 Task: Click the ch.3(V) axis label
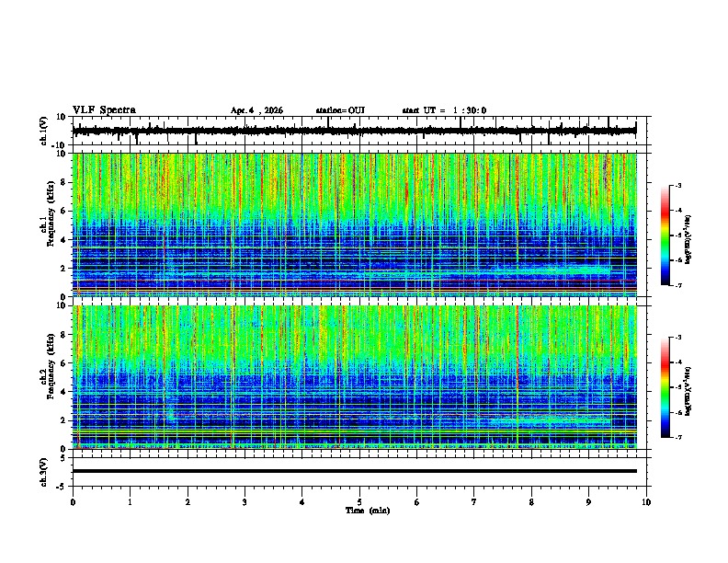[x=44, y=473]
